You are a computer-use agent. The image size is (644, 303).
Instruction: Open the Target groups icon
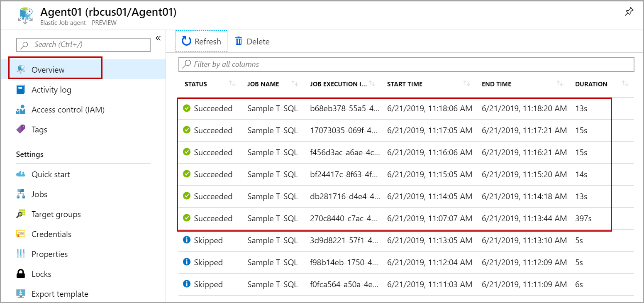tap(21, 214)
